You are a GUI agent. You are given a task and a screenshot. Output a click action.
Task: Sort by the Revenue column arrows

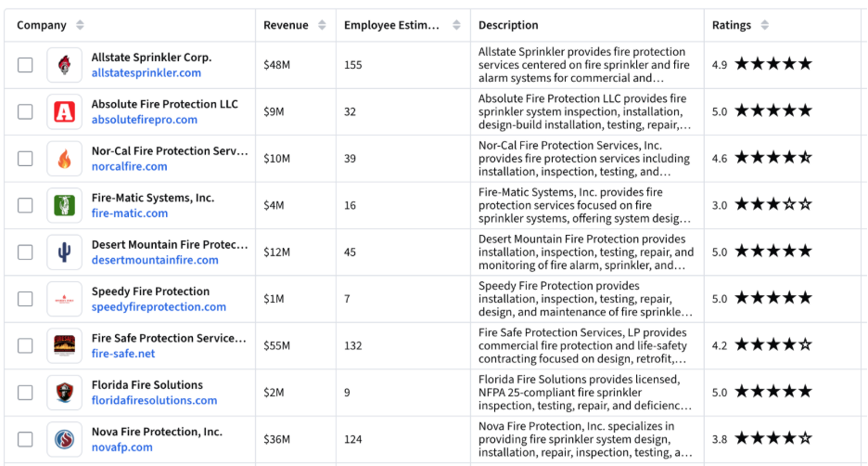(322, 25)
